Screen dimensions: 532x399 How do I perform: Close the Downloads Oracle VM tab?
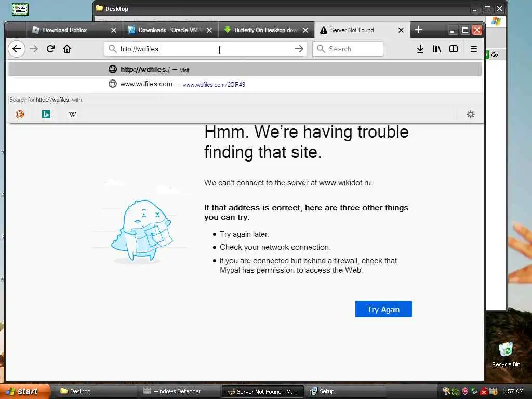click(x=209, y=30)
